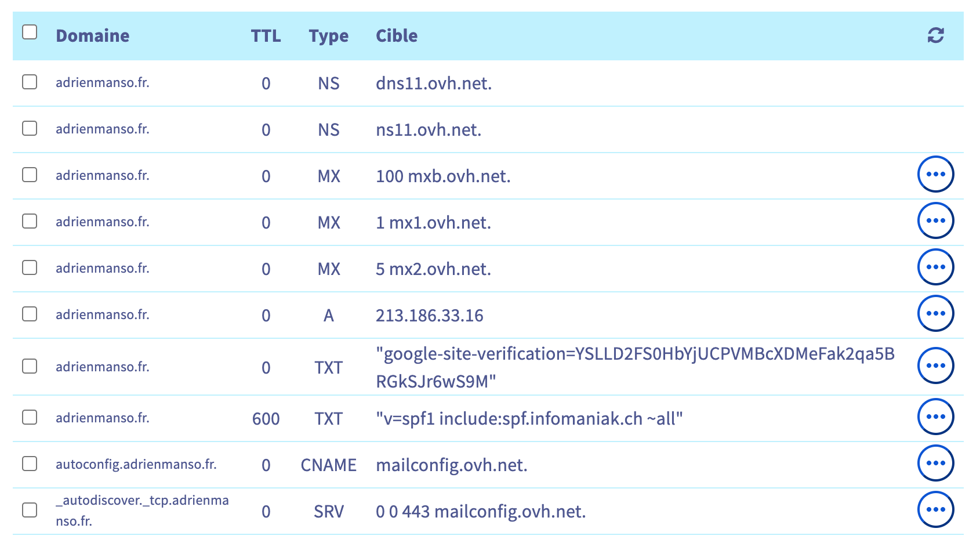Check the ns11.ovh.net NS record checkbox
980x550 pixels.
click(x=30, y=128)
